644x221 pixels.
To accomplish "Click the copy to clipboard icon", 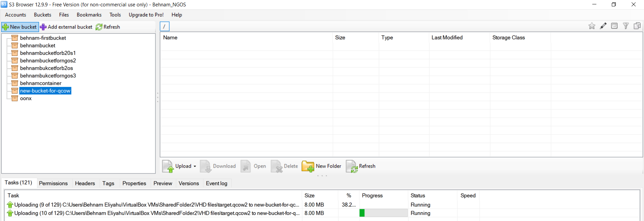I will click(637, 26).
